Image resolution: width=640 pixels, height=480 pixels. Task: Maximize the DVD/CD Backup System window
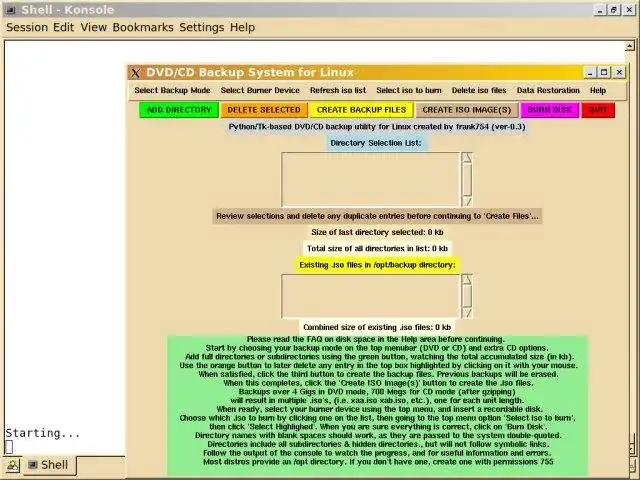[x=604, y=73]
